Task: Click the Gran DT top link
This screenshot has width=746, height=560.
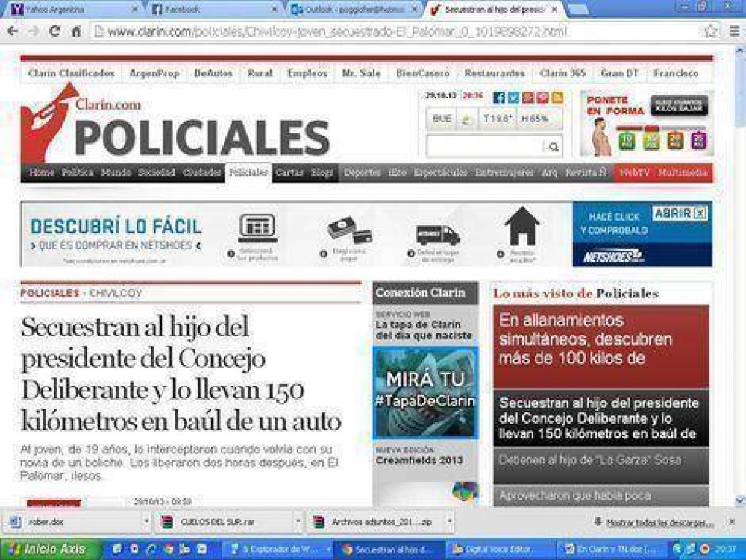Action: 619,73
